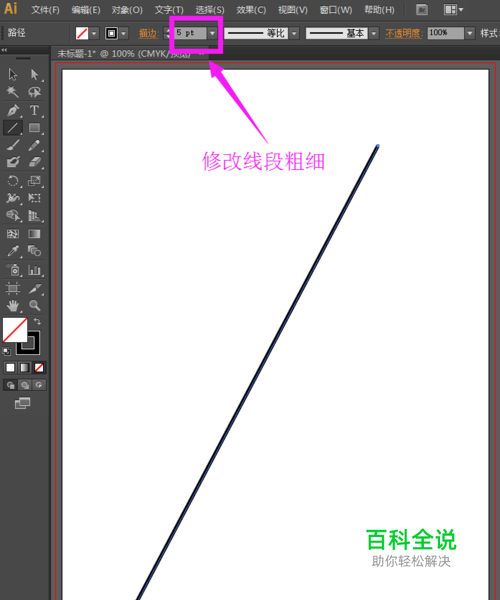Image resolution: width=500 pixels, height=600 pixels.
Task: Click the toolbox Fill swatch
Action: 15,330
